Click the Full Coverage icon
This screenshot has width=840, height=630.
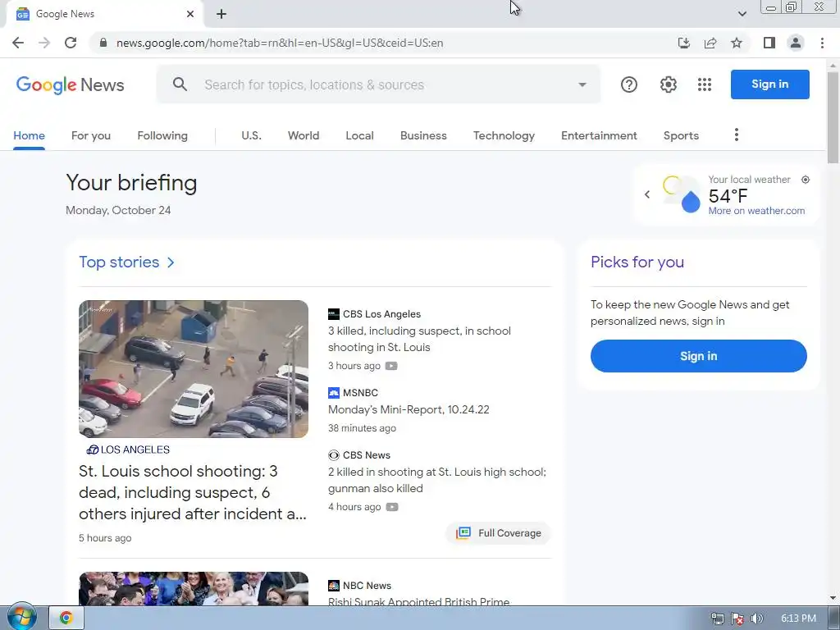click(x=463, y=533)
